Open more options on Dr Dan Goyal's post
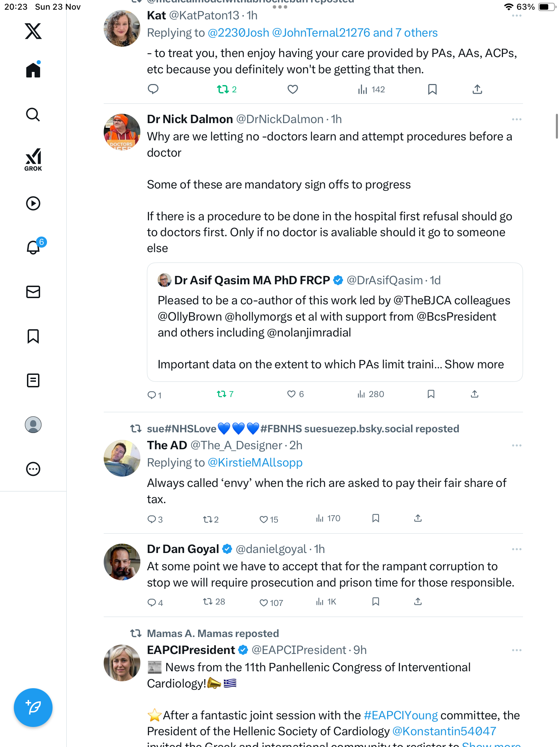This screenshot has height=747, width=560. pos(516,549)
